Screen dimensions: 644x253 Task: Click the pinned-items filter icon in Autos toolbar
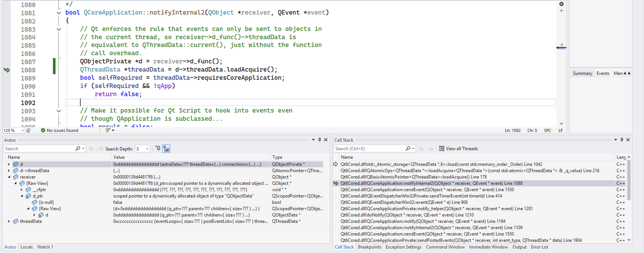158,149
